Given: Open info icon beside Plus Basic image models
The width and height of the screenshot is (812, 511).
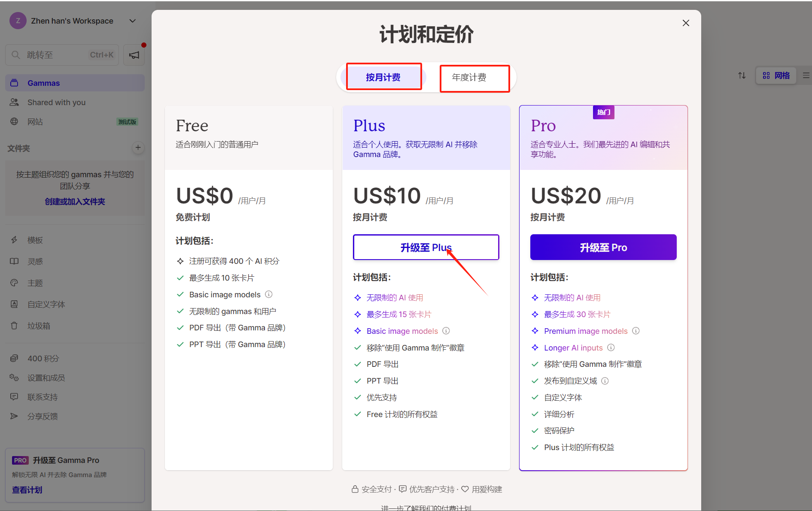Looking at the screenshot, I should coord(446,331).
